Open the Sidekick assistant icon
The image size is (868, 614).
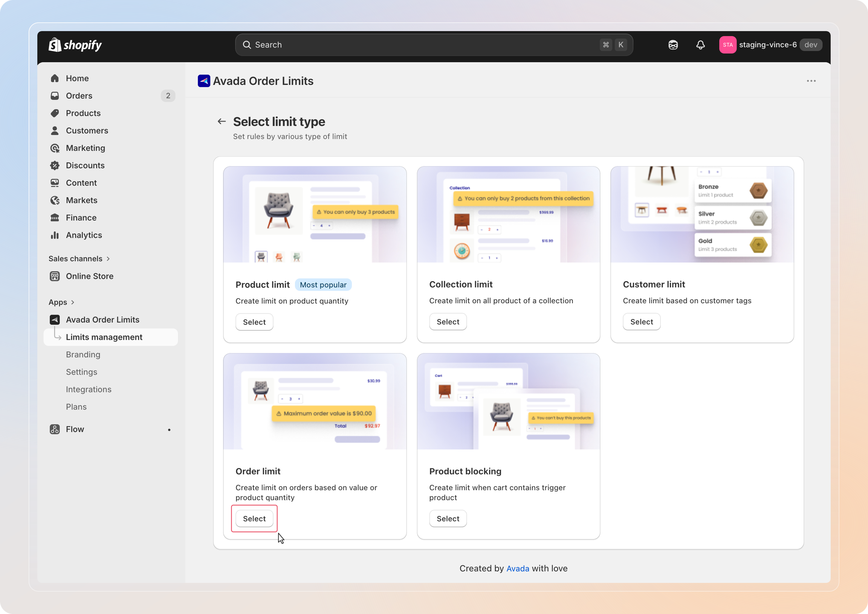coord(673,45)
